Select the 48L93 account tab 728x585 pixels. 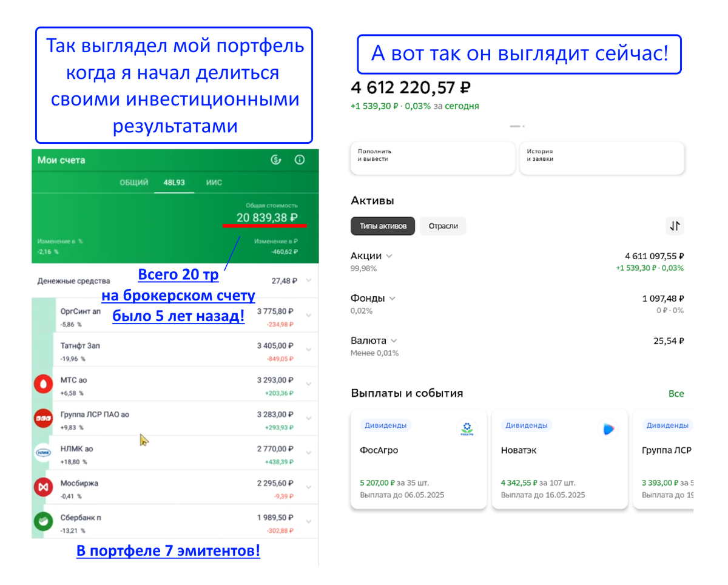pyautogui.click(x=174, y=183)
